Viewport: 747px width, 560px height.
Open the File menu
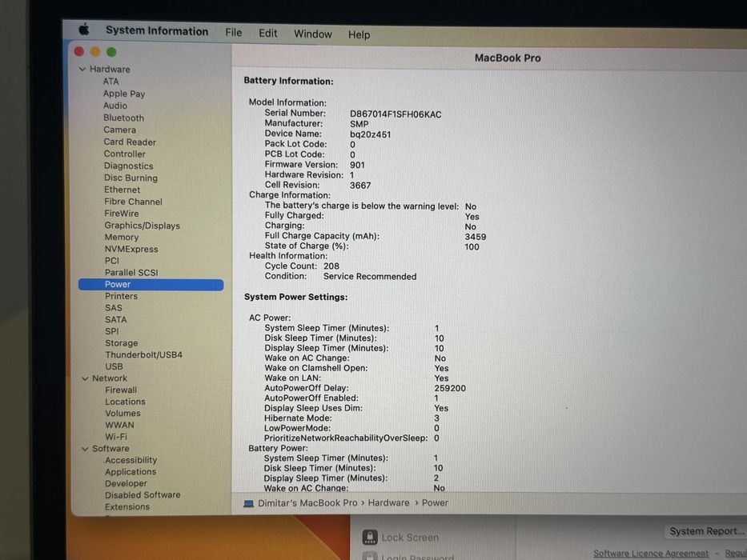(x=234, y=32)
